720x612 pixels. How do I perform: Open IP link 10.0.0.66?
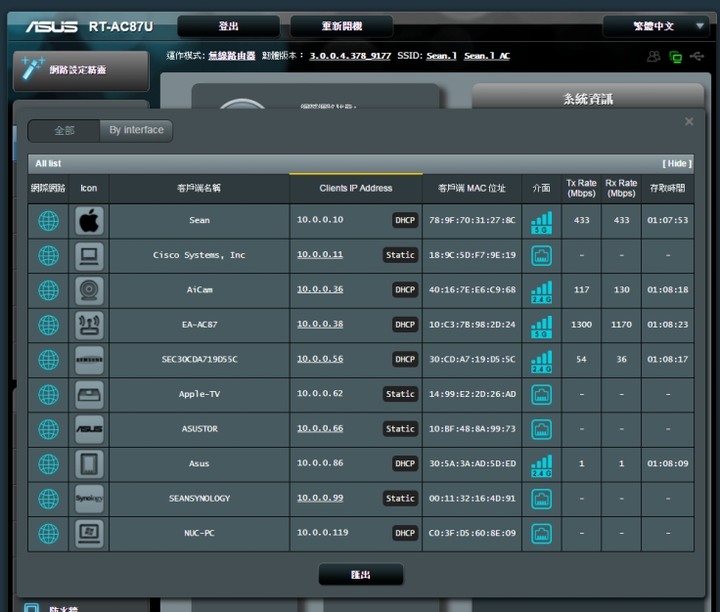pyautogui.click(x=320, y=428)
